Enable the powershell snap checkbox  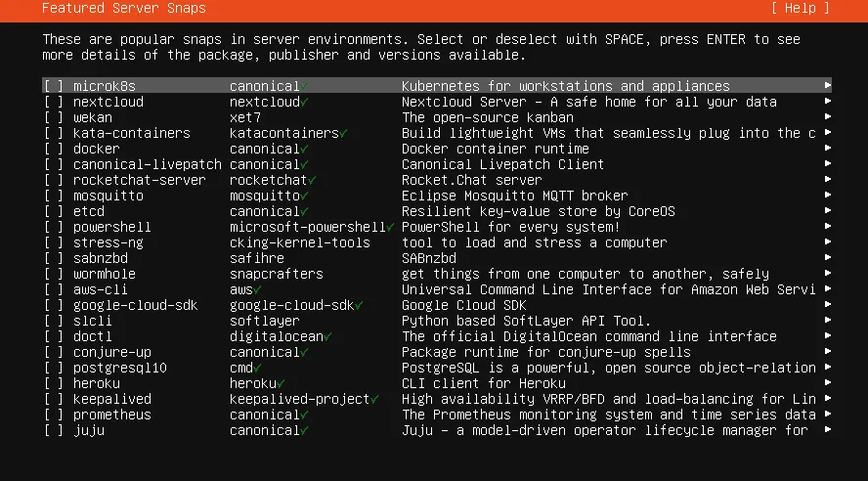[x=54, y=227]
